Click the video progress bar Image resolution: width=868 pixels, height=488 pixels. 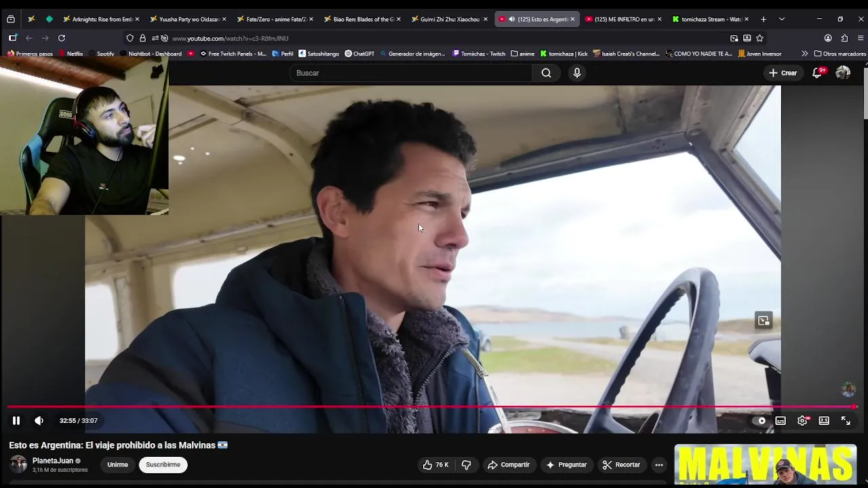point(433,407)
